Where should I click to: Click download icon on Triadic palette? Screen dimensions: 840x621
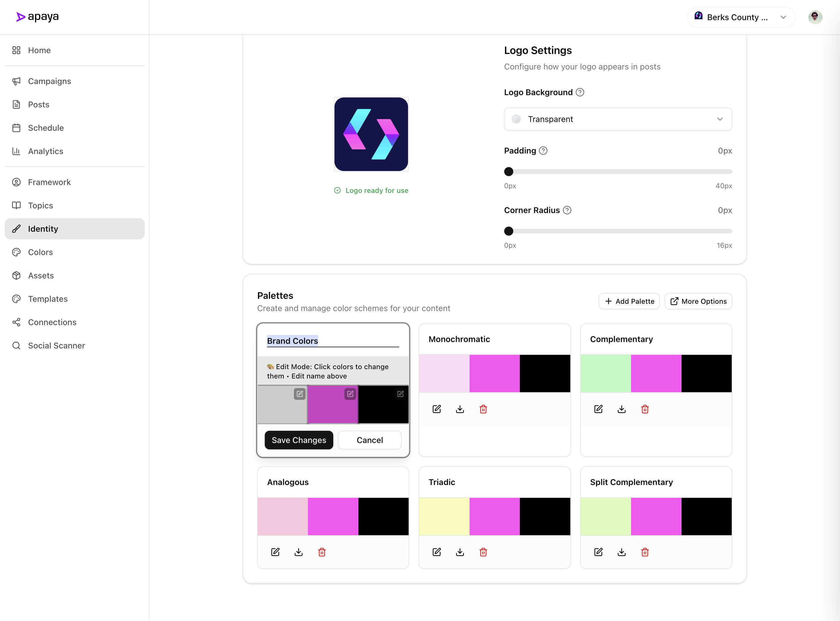pos(460,552)
